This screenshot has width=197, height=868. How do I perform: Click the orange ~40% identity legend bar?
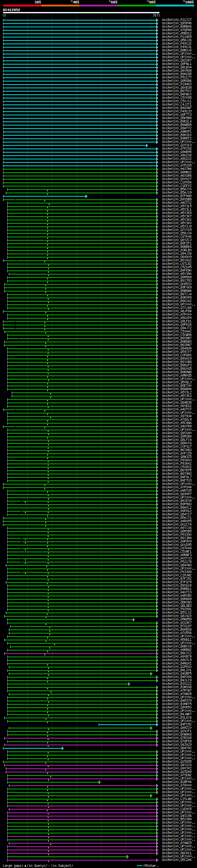(61, 6)
